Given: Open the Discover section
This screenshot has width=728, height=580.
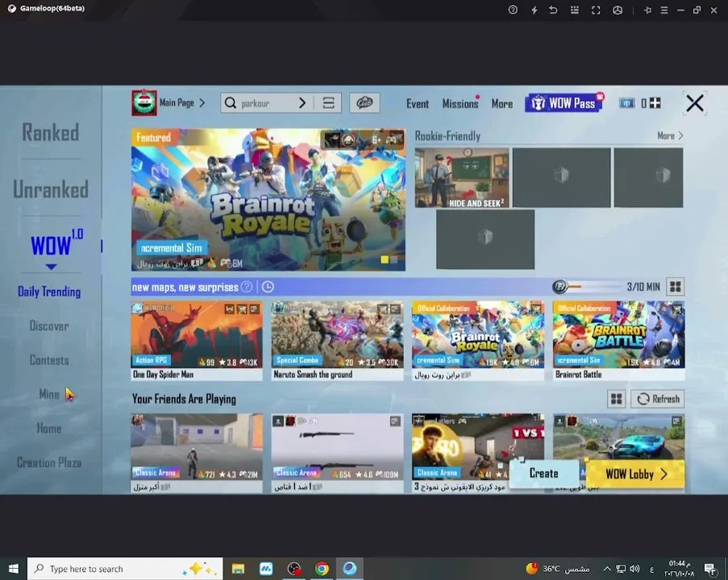Looking at the screenshot, I should pyautogui.click(x=49, y=326).
